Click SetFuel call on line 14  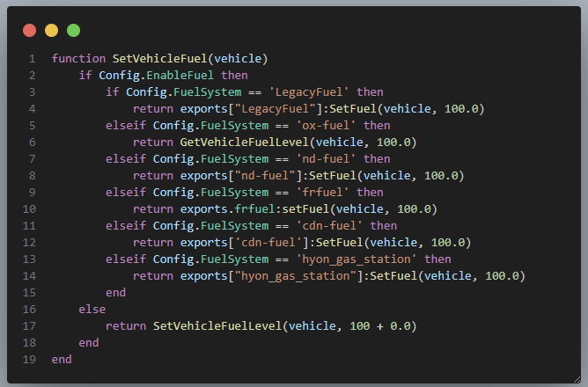point(393,276)
